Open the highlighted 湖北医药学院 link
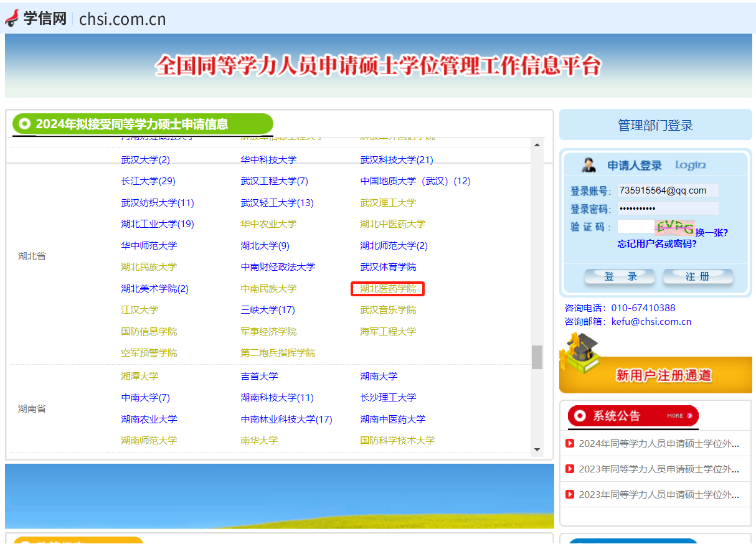 click(388, 289)
